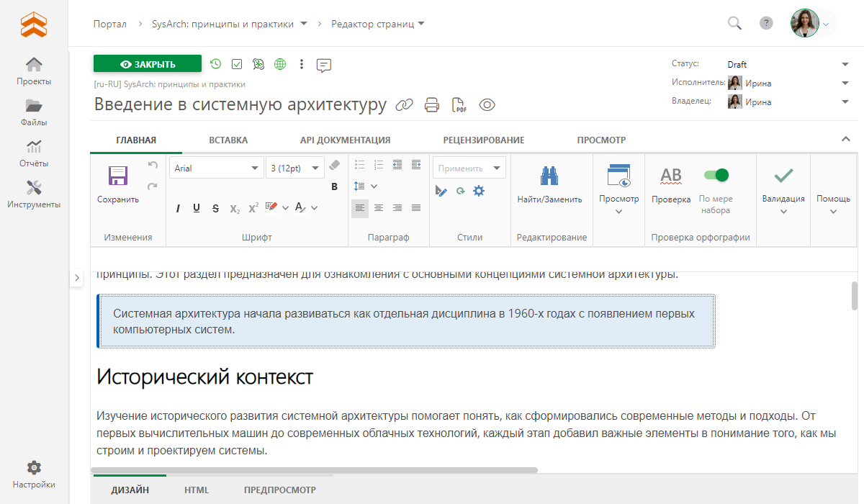Click the purple Save floppy disk icon
The height and width of the screenshot is (504, 864).
coord(117,177)
